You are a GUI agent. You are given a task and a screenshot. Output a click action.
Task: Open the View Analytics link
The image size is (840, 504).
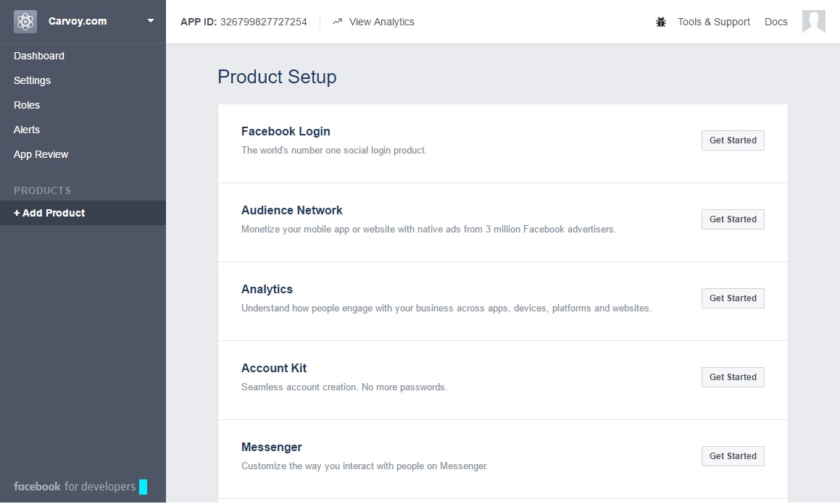(382, 22)
